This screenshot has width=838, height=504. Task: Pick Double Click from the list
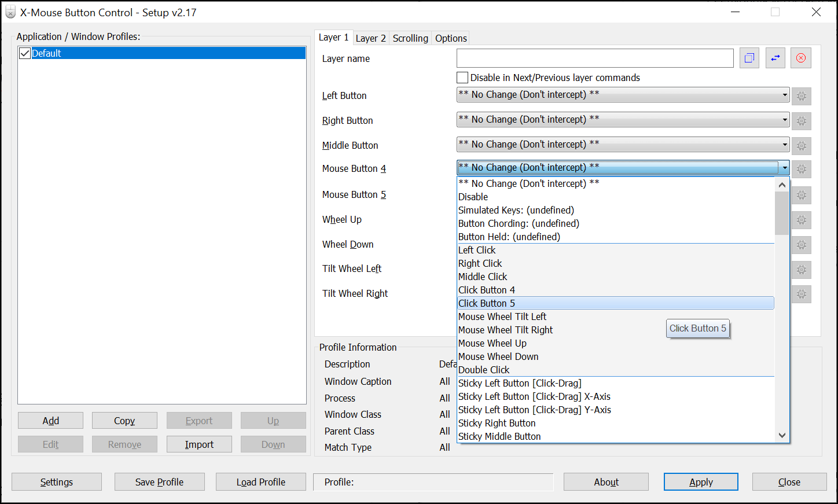(x=616, y=370)
